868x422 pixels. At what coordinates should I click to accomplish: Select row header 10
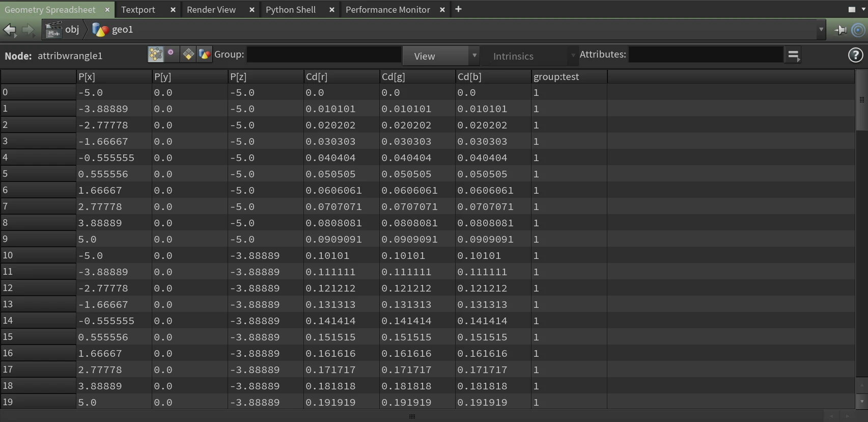click(x=38, y=255)
